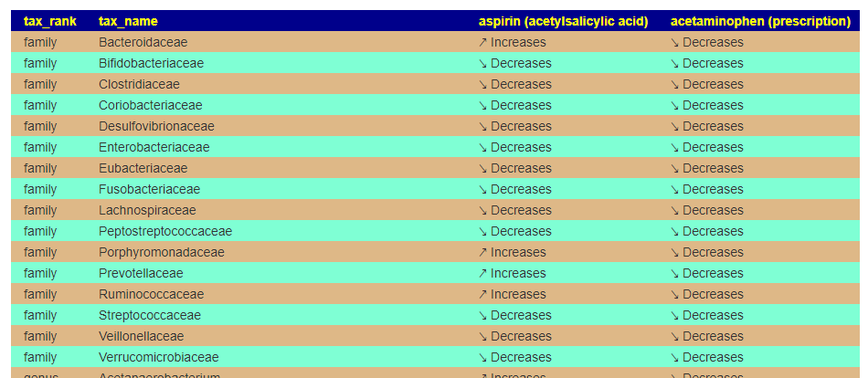868x378 pixels.
Task: Select the Desulfovibrionaceae name cell
Action: pyautogui.click(x=156, y=126)
